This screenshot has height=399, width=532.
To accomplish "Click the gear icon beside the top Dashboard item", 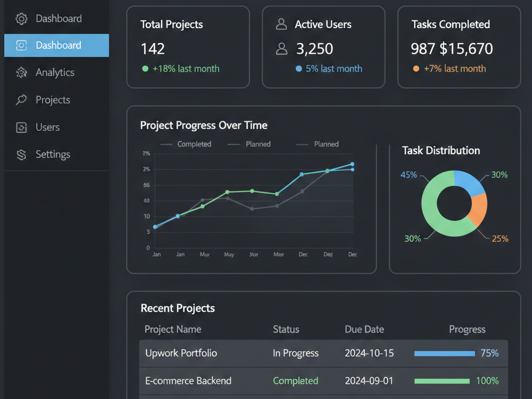I will point(21,19).
